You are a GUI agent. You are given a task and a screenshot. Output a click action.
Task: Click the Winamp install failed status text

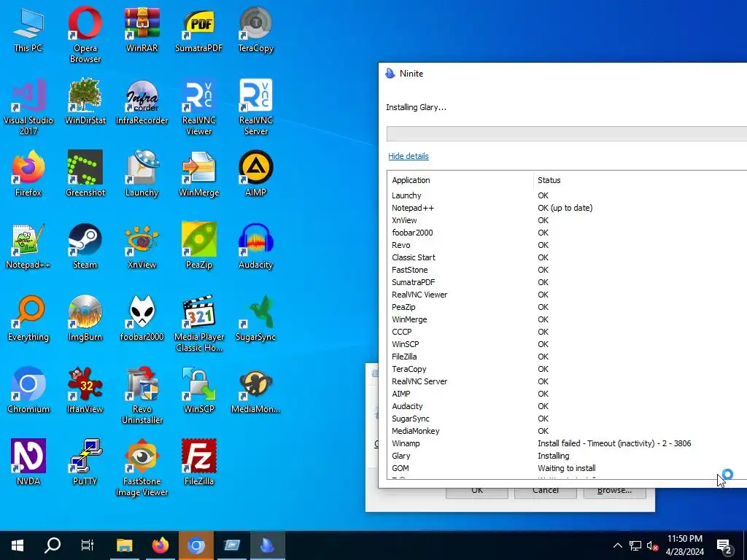614,443
